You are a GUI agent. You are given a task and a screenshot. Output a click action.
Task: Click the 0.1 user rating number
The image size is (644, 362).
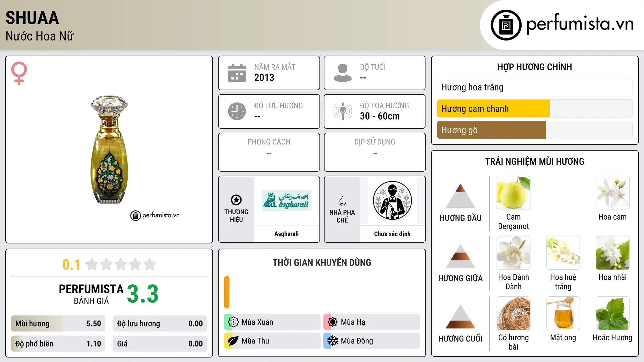click(71, 265)
